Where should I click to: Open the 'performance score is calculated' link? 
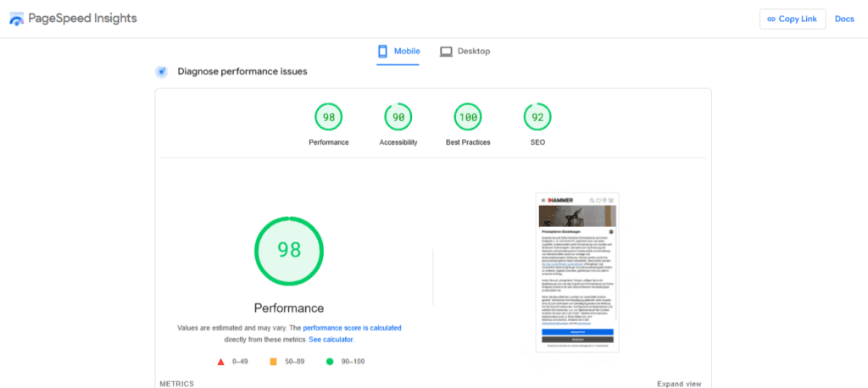point(352,327)
